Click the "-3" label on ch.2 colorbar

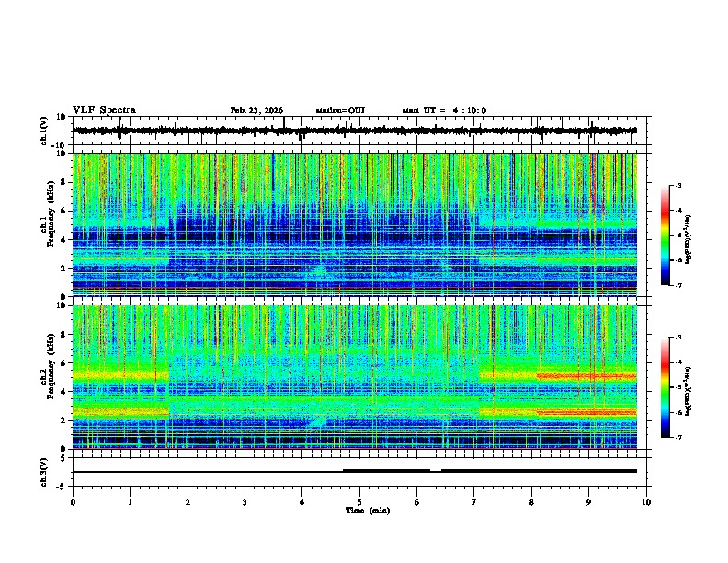coord(678,338)
